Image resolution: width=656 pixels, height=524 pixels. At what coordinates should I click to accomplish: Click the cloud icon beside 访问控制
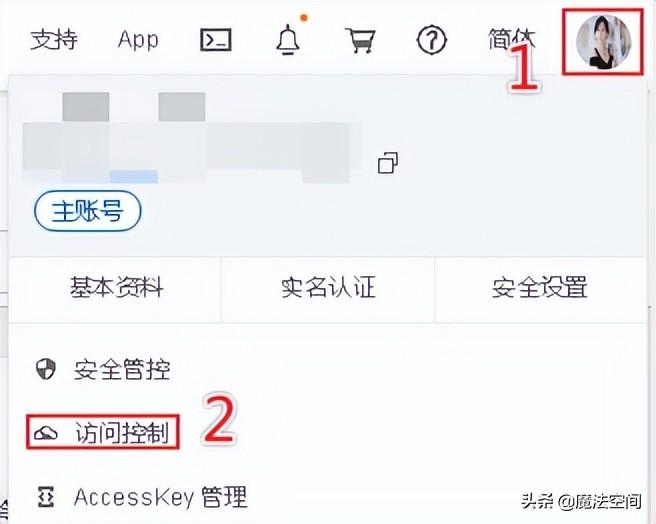(x=46, y=433)
